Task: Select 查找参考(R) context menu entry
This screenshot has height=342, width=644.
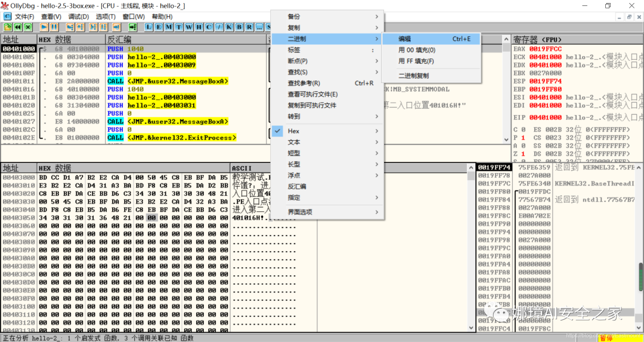Action: click(327, 83)
